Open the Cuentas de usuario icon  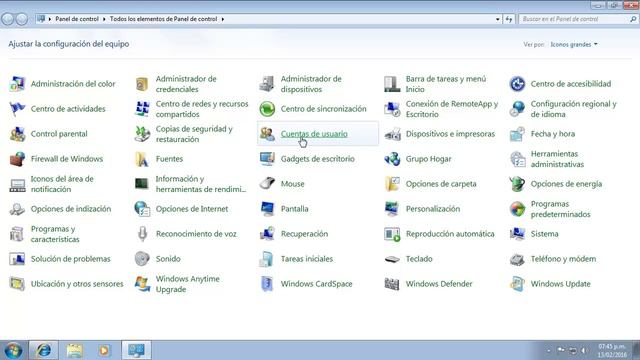(x=267, y=134)
